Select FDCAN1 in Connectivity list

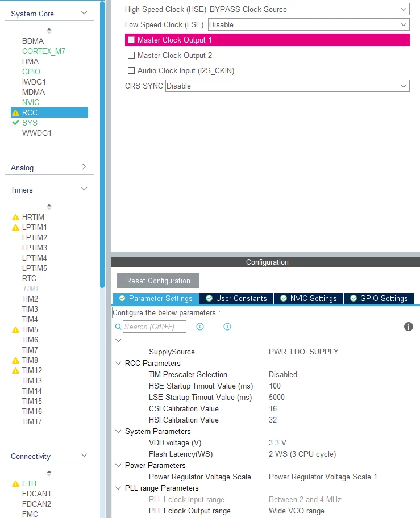tap(36, 494)
